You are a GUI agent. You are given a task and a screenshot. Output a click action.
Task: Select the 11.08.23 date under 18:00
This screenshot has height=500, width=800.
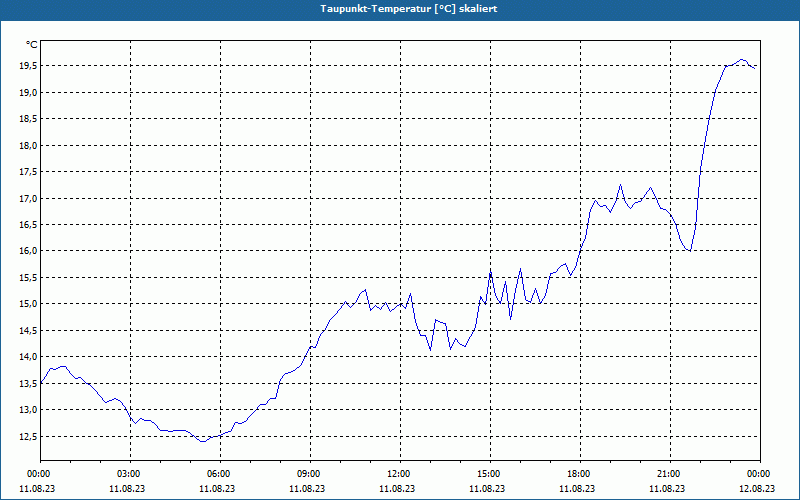tap(577, 489)
